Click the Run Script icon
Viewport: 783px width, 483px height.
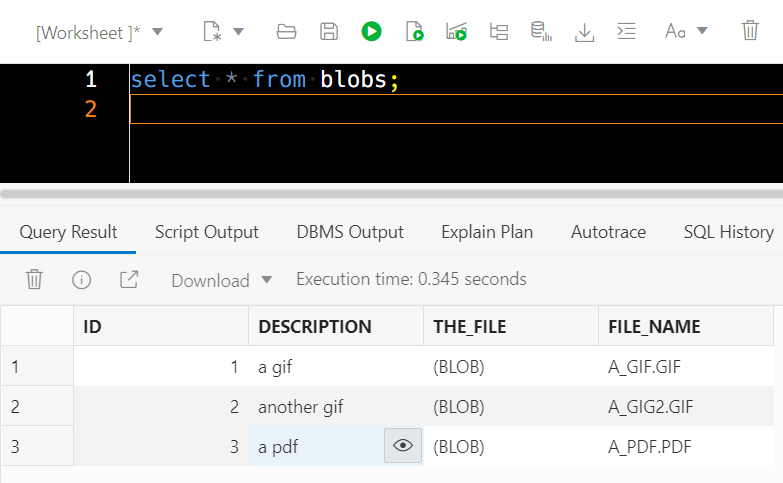click(x=414, y=31)
